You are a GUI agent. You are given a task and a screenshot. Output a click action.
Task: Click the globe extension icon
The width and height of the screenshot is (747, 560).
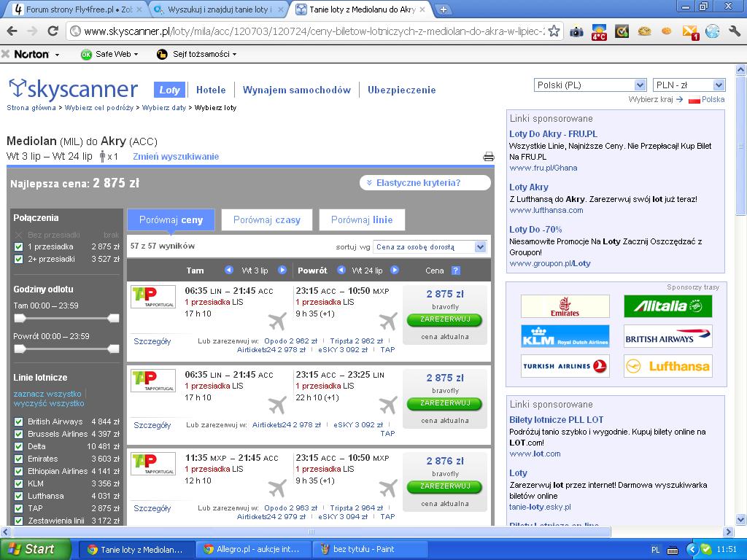[x=712, y=31]
